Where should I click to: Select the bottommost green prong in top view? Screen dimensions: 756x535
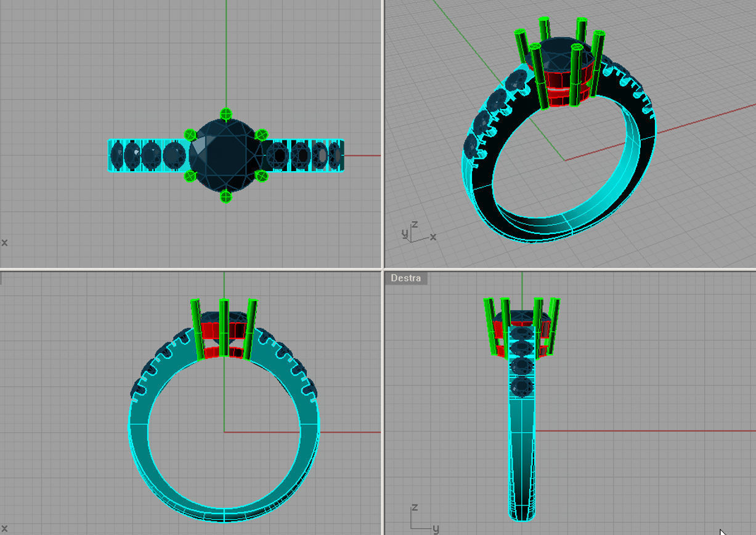point(226,196)
